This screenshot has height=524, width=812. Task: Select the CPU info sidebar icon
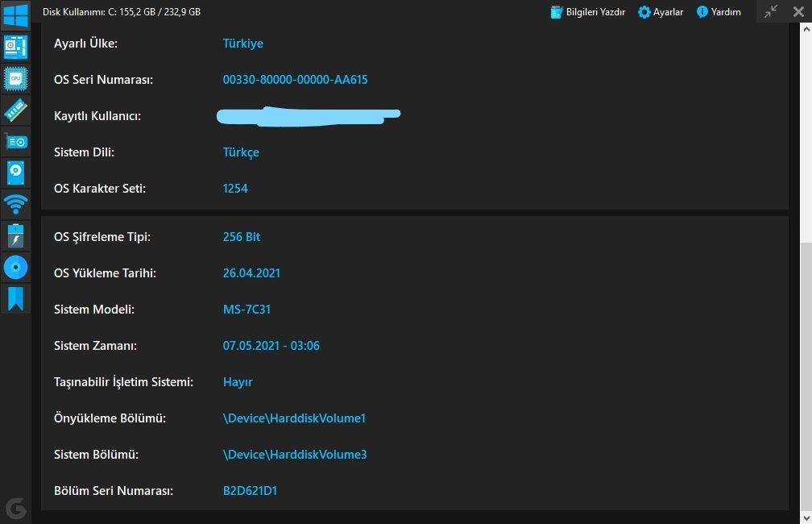coord(15,79)
